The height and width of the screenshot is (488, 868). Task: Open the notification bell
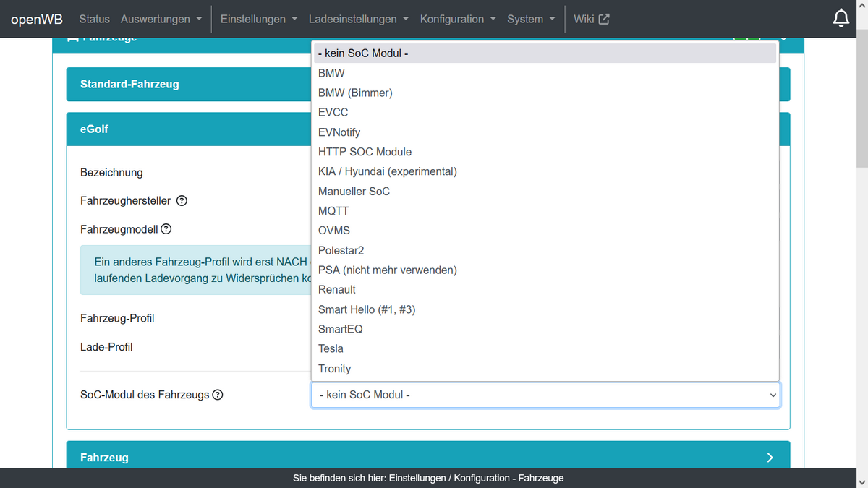[x=841, y=19]
